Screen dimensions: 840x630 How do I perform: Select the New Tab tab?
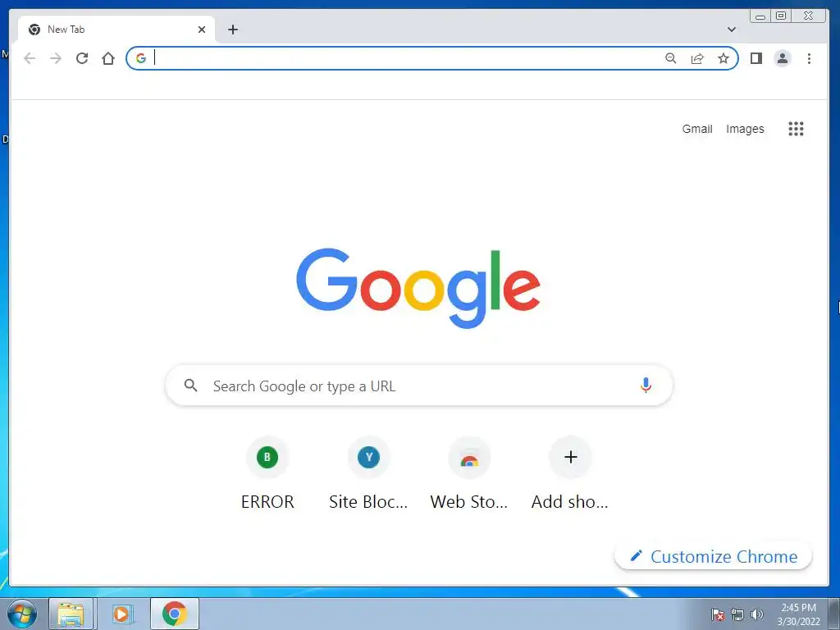click(x=116, y=30)
